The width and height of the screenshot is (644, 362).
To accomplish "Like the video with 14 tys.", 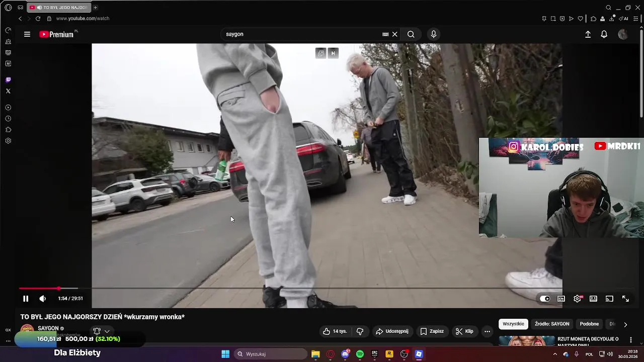I will [x=335, y=331].
